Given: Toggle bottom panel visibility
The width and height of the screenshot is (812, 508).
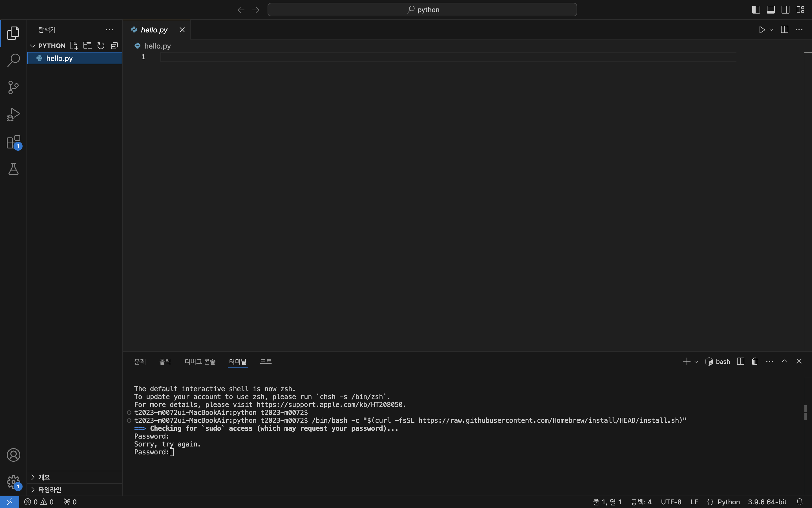Looking at the screenshot, I should point(771,10).
